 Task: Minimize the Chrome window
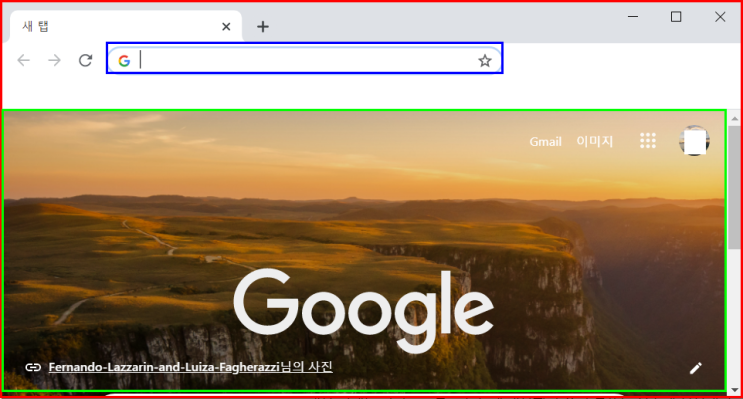[633, 17]
